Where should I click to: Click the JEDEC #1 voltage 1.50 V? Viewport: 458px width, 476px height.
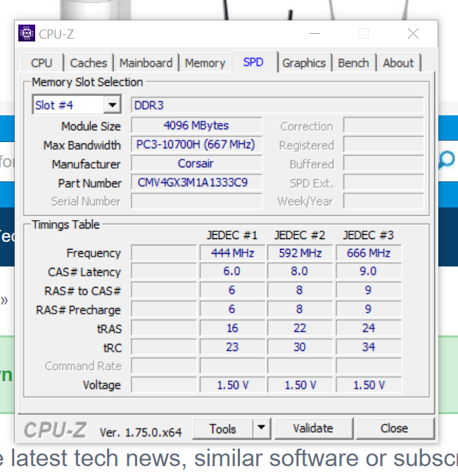click(x=232, y=385)
